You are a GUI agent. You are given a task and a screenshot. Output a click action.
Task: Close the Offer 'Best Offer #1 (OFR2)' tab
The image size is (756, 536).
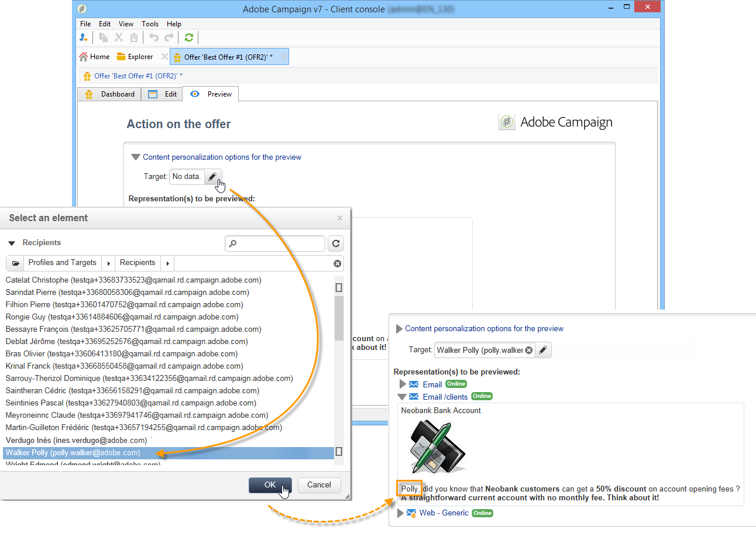coord(283,57)
